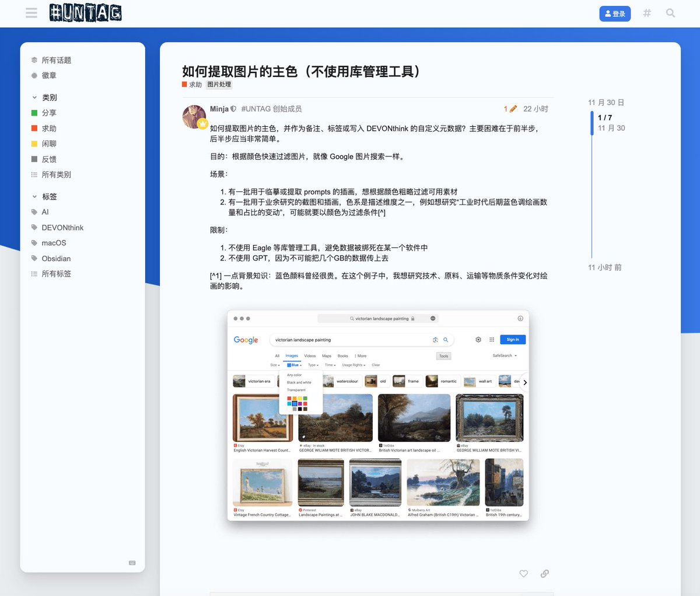
Task: Select Obsidian tag in the sidebar
Action: pyautogui.click(x=56, y=259)
